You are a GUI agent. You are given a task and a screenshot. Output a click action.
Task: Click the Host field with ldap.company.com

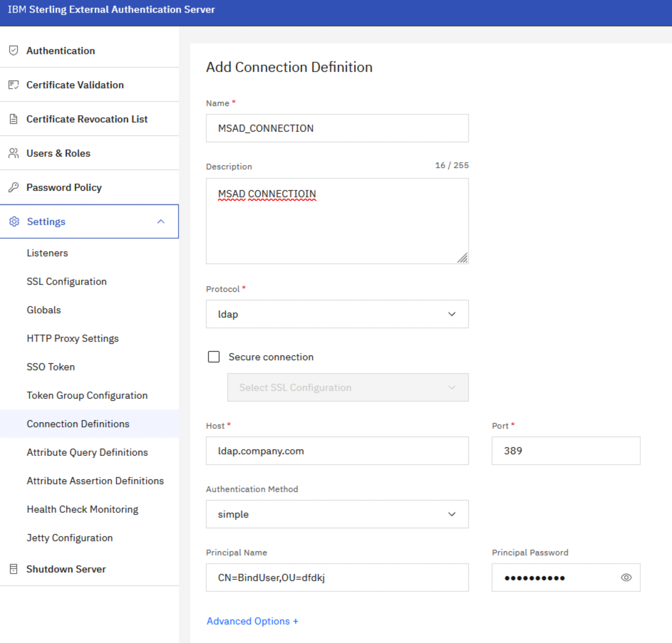[x=337, y=451]
